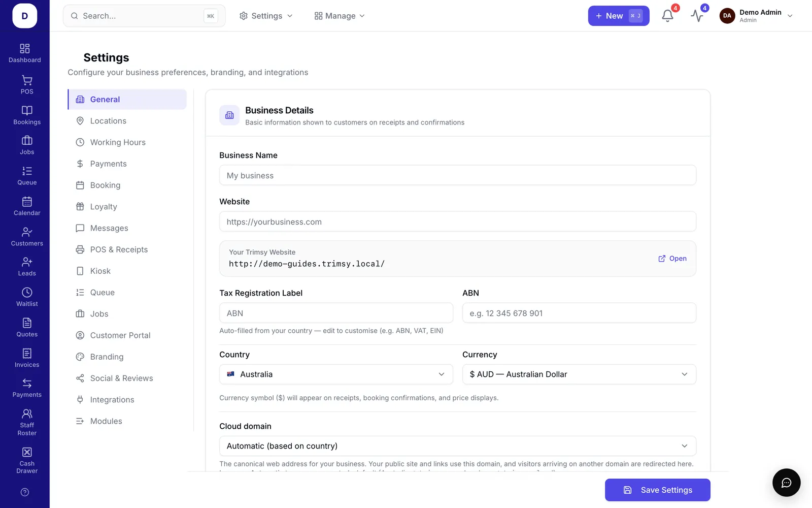
Task: Open the notifications bell icon
Action: (667, 16)
